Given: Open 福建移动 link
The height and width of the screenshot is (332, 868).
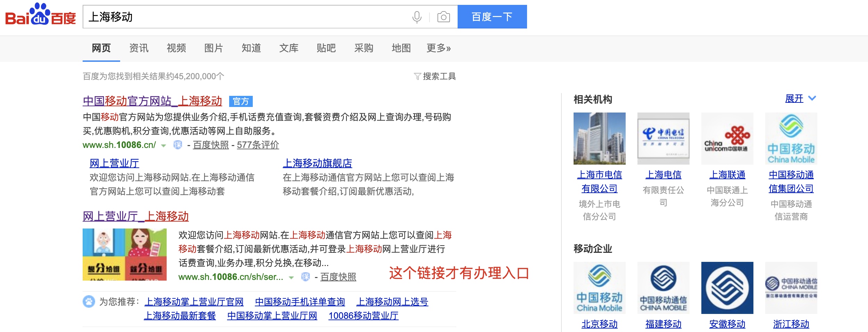Looking at the screenshot, I should 663,324.
